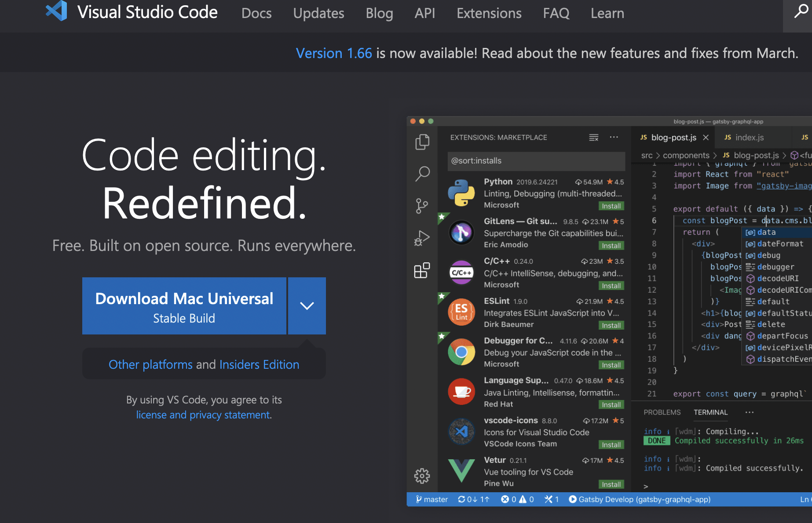Click the @sort:installs search field
The image size is (812, 523).
tap(536, 161)
